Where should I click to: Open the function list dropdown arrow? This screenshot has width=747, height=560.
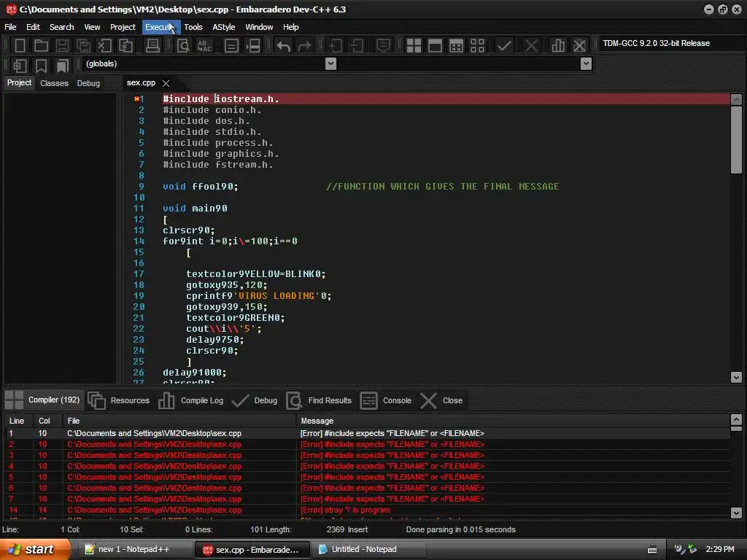(x=586, y=64)
